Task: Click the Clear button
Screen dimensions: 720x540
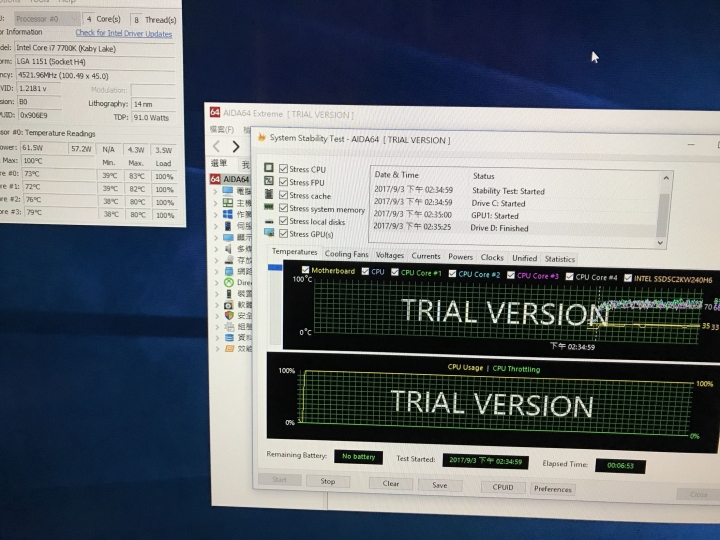Action: pyautogui.click(x=390, y=483)
